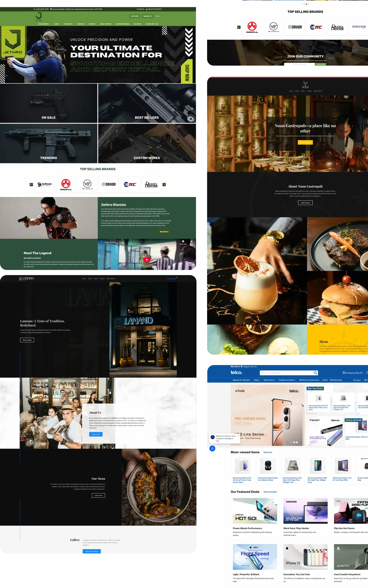Click the Jethro shield logo in green header

tap(39, 17)
